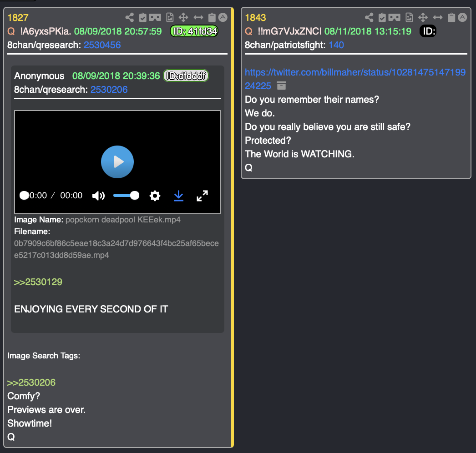
Task: Click timestamp 08/09/2018 20:57:59
Action: [x=118, y=31]
